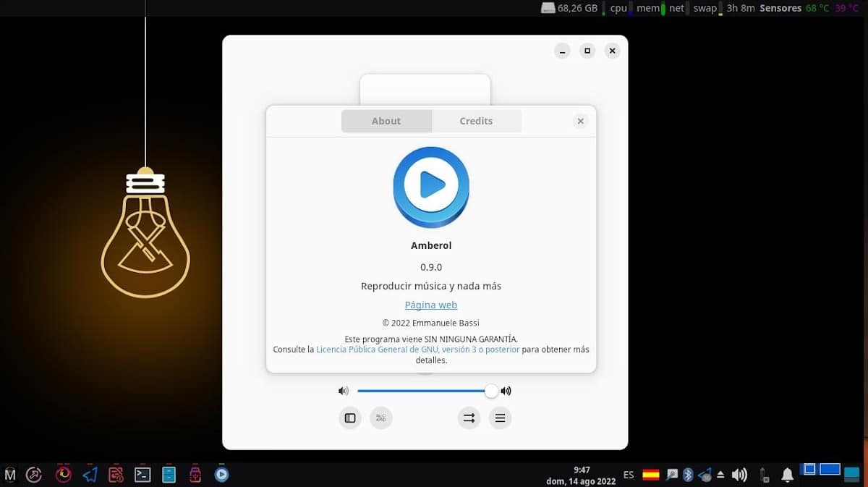Open the blue paper plane Telegram icon
Image resolution: width=868 pixels, height=487 pixels.
coord(90,475)
